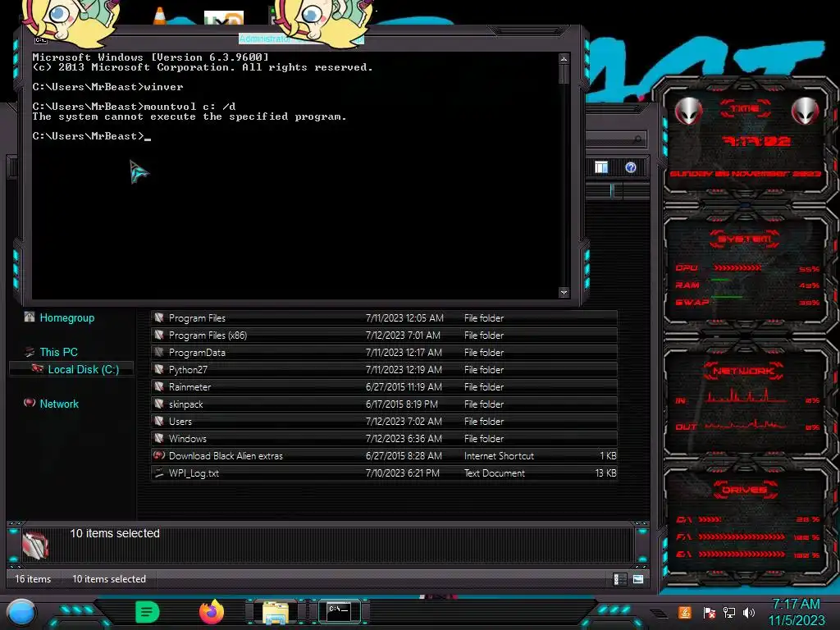Screen dimensions: 840x630
Task: Switch to File Explorer taskbar button
Action: pyautogui.click(x=276, y=612)
